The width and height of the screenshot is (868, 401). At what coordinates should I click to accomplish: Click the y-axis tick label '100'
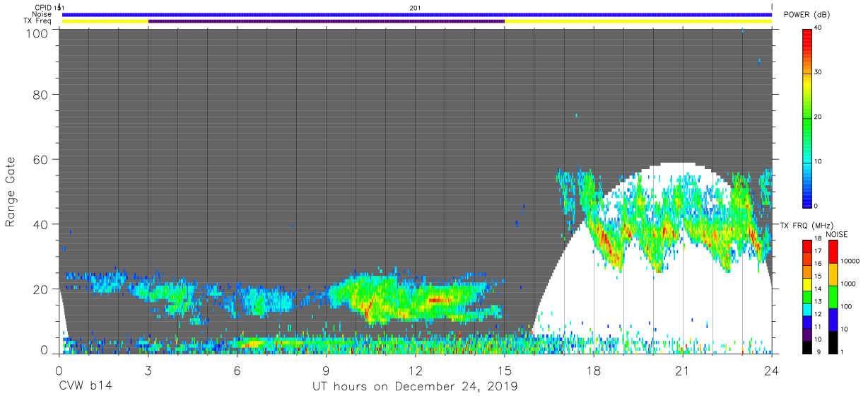click(x=39, y=33)
